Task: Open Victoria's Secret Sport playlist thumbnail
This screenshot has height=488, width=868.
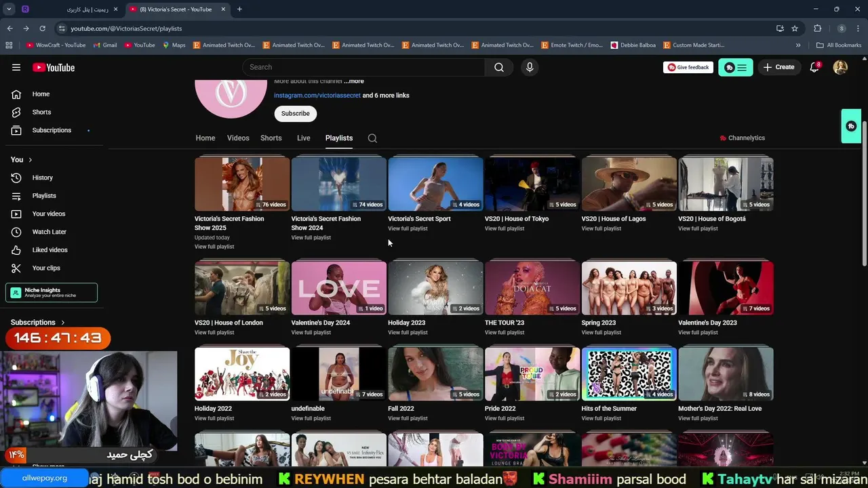Action: [x=435, y=184]
